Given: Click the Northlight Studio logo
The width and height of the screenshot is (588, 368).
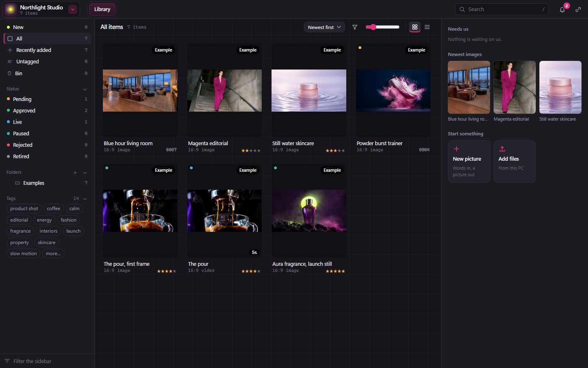Looking at the screenshot, I should (x=11, y=9).
